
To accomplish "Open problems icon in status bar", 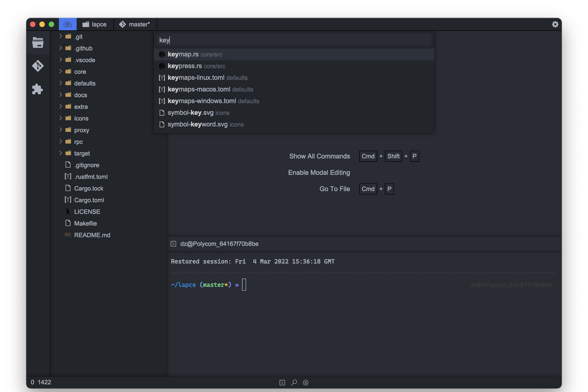I will pyautogui.click(x=305, y=382).
